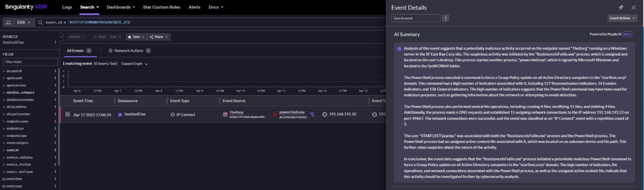The width and height of the screenshot is (644, 190).
Task: Click the powershell.exe process link
Action: coord(292,112)
